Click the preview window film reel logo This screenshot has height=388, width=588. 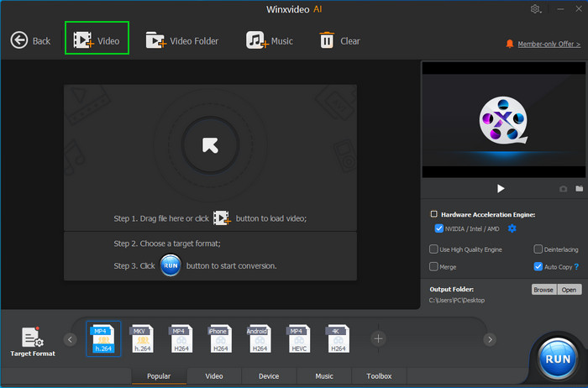pyautogui.click(x=503, y=120)
